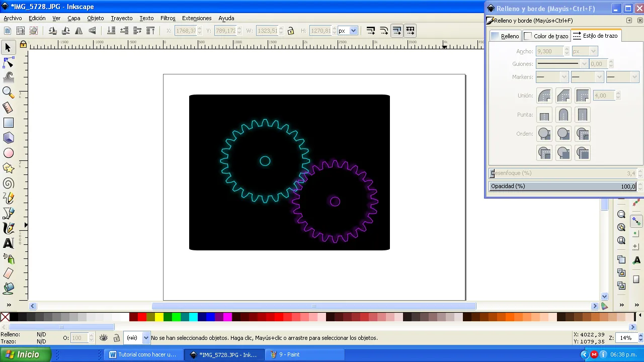Select the Zoom magnifier tool
644x362 pixels.
pyautogui.click(x=8, y=93)
